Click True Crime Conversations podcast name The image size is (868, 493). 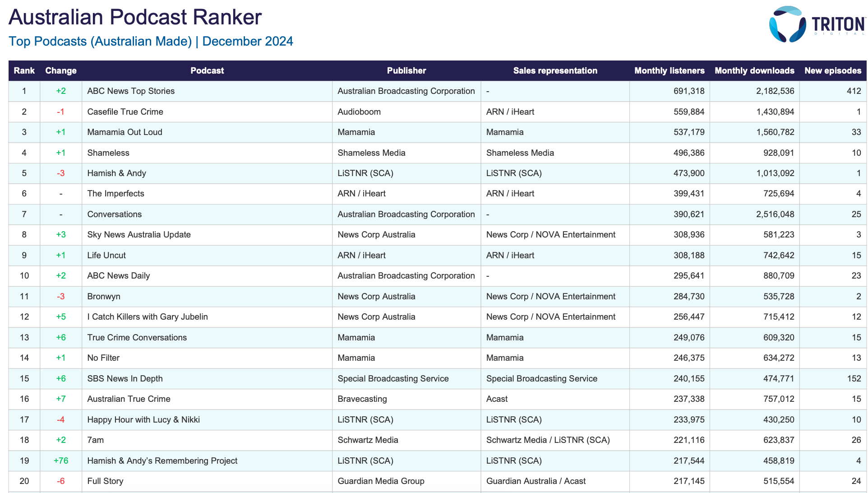137,338
